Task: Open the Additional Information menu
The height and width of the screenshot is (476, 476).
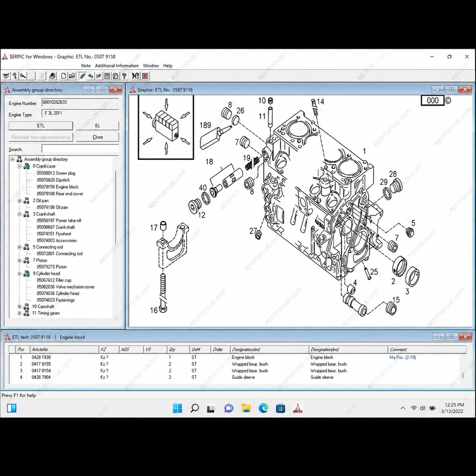Action: pyautogui.click(x=117, y=66)
